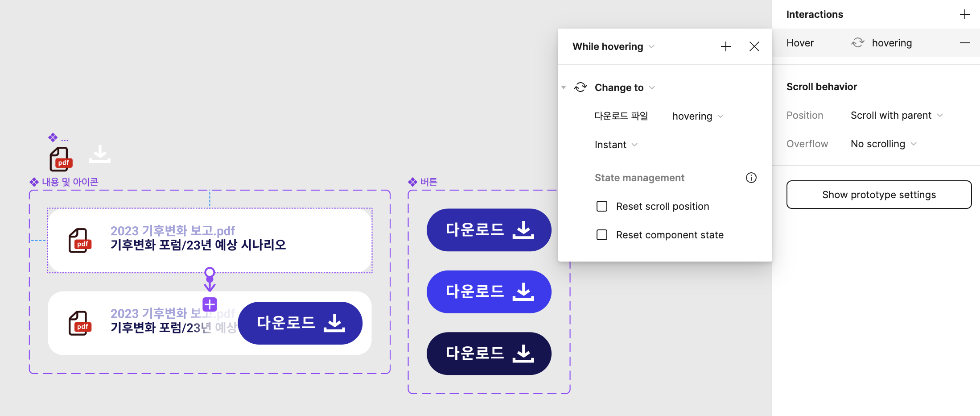Open No scrolling overflow dropdown

884,144
